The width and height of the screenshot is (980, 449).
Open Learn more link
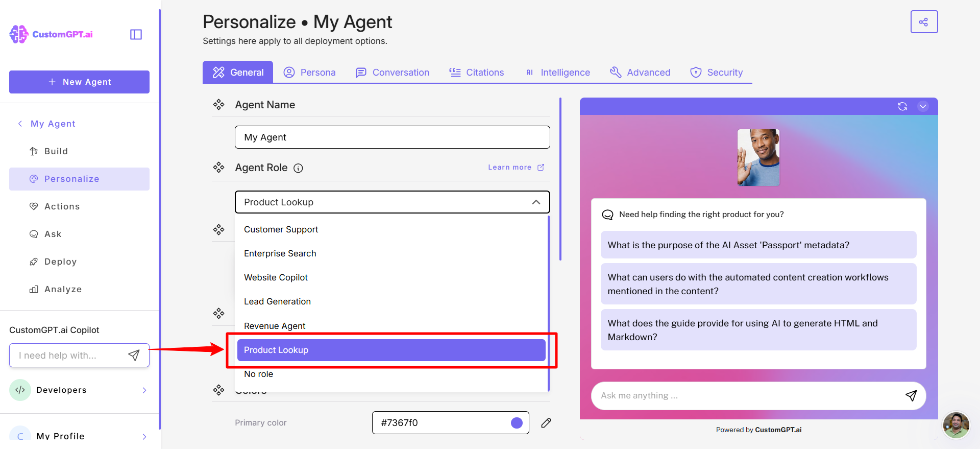click(x=516, y=167)
